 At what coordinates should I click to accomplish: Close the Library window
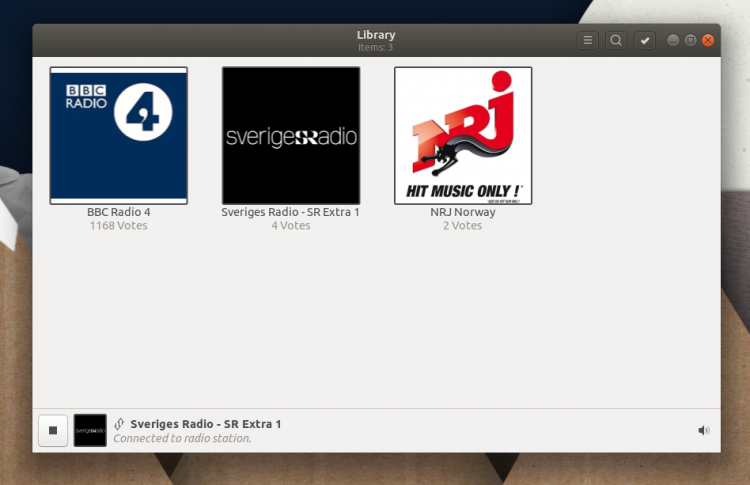coord(708,41)
